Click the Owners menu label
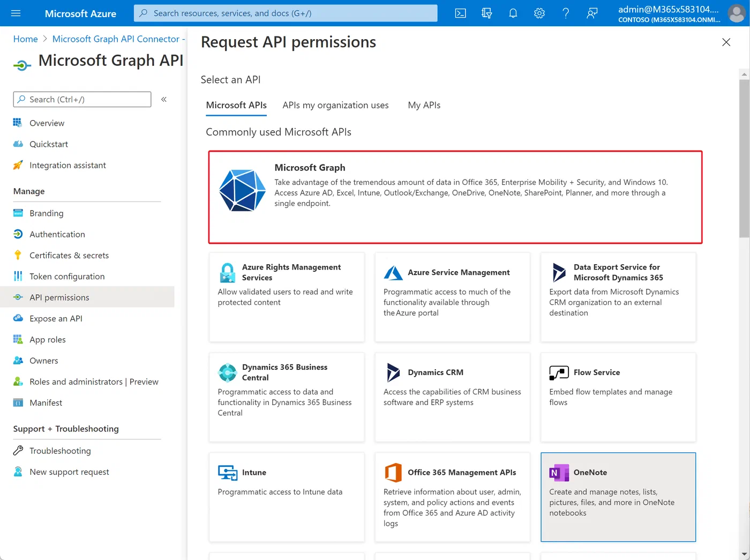750x560 pixels. 44,361
